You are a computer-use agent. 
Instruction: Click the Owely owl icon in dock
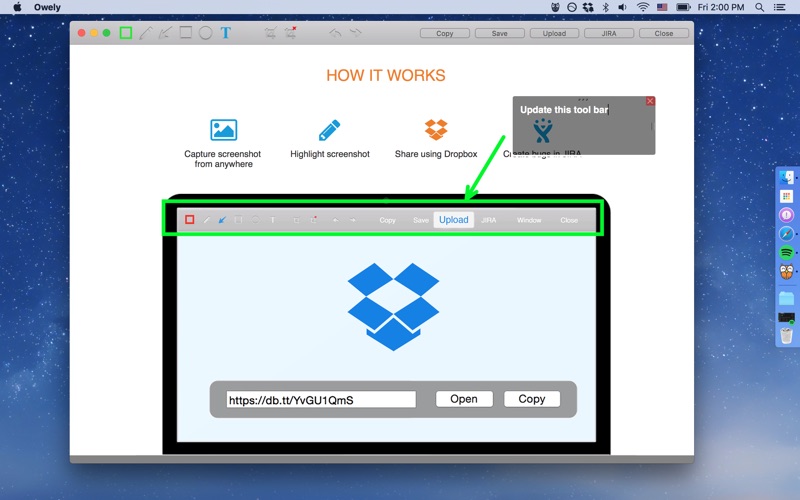[786, 271]
